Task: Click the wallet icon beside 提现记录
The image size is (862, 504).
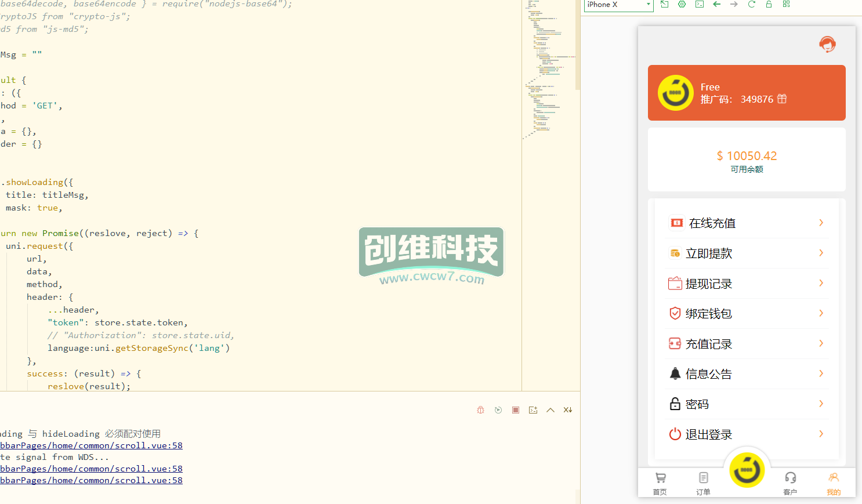Action: (675, 283)
